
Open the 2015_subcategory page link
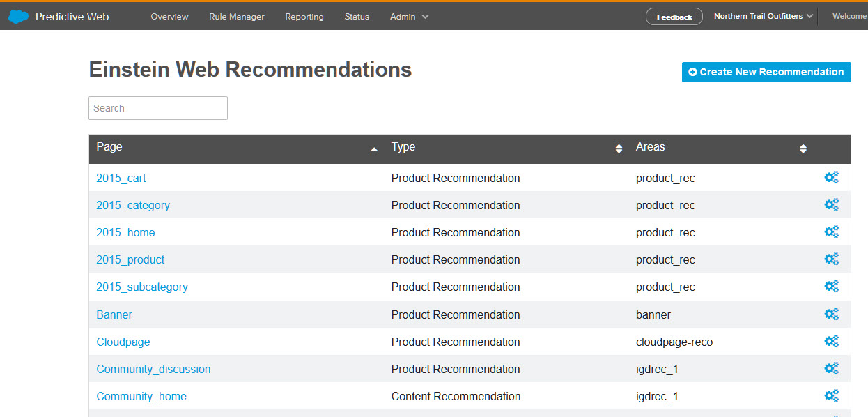point(142,287)
